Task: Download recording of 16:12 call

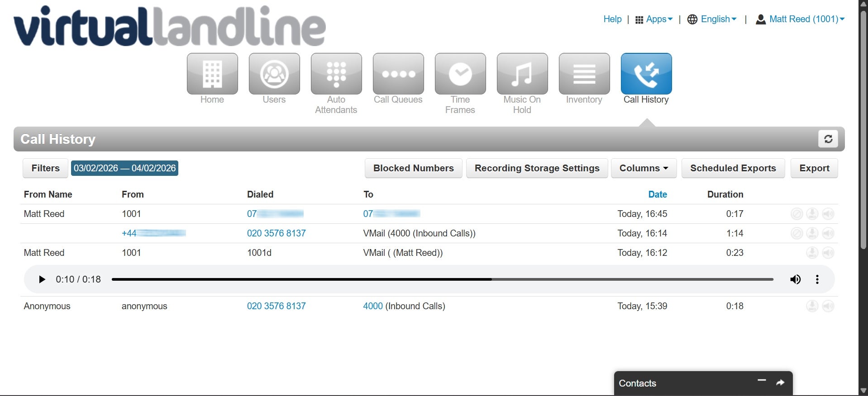Action: (812, 253)
